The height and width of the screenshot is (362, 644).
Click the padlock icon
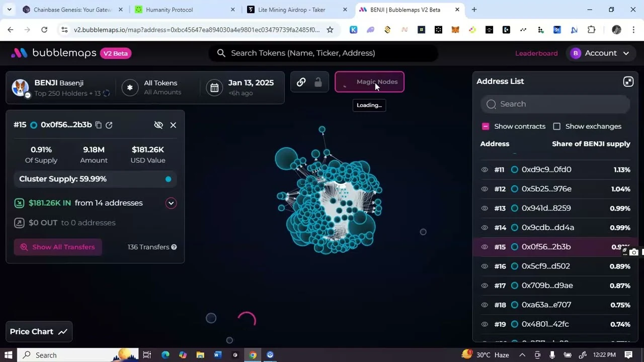(x=318, y=82)
